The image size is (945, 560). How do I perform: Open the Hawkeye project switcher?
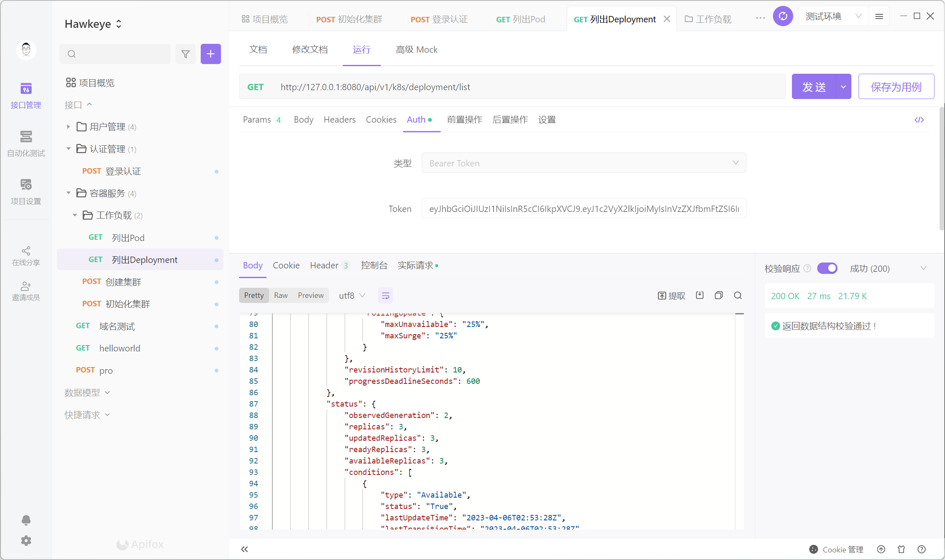[93, 24]
